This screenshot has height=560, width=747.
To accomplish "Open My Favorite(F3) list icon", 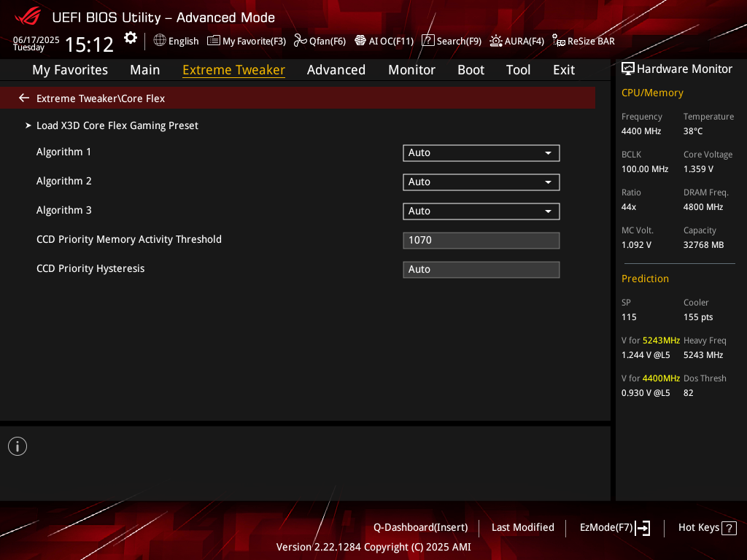I will (214, 41).
